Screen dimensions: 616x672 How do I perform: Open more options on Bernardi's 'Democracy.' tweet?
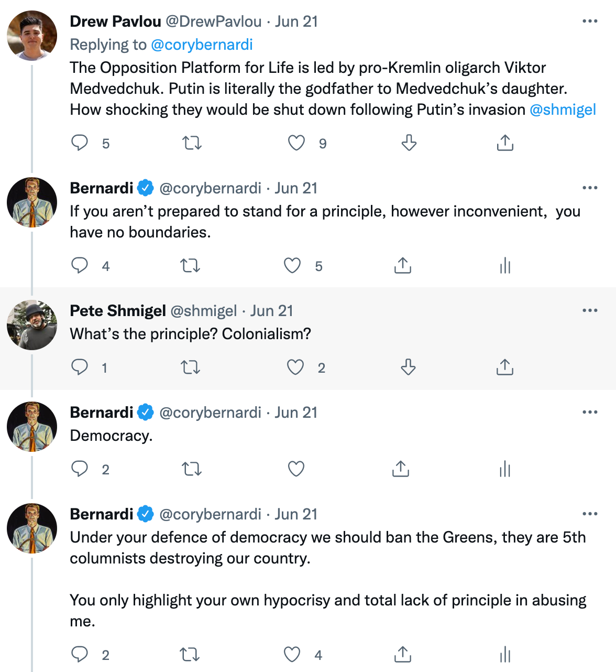point(590,412)
